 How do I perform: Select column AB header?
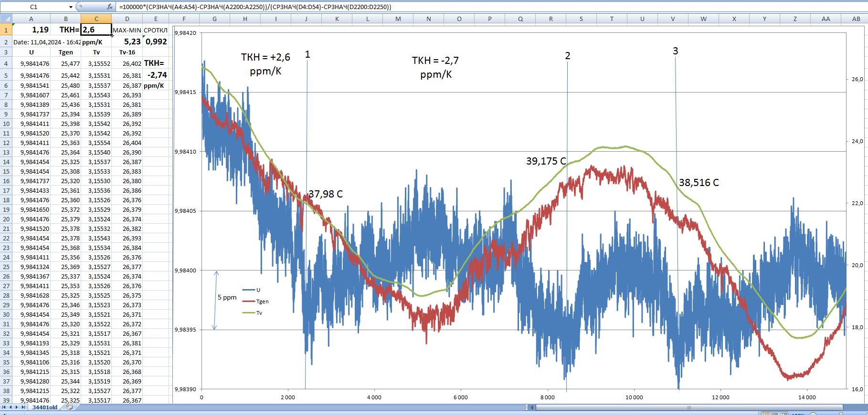pyautogui.click(x=856, y=19)
